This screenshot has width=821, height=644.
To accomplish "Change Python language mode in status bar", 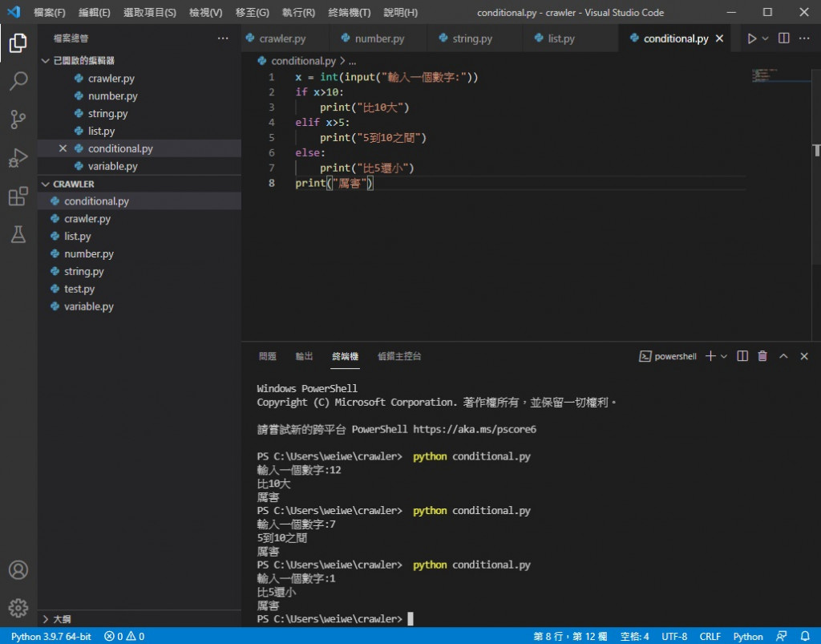I will point(748,636).
